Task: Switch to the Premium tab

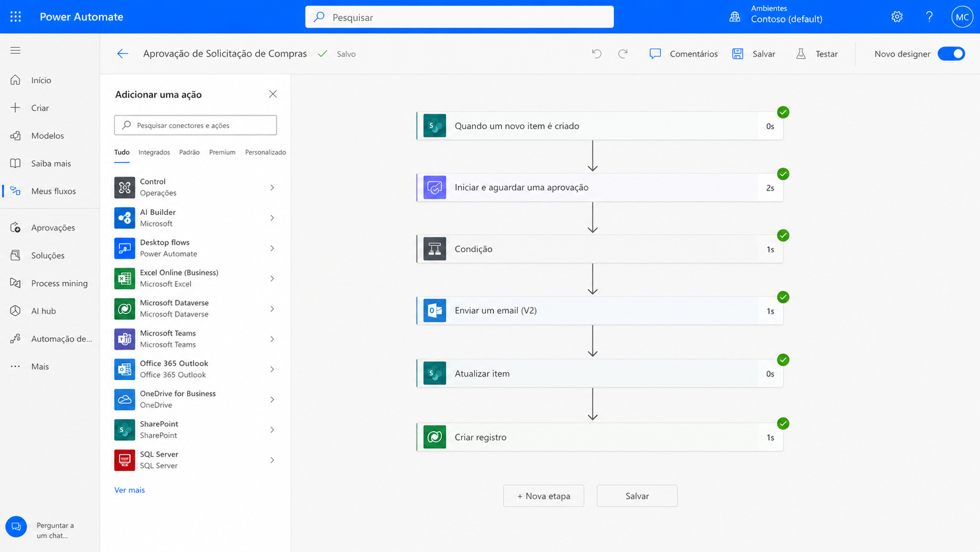Action: [222, 153]
